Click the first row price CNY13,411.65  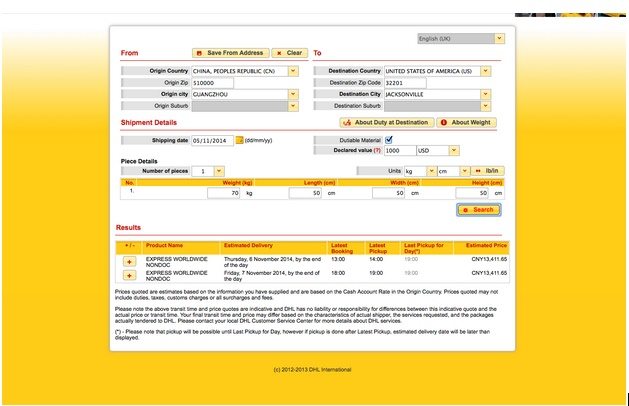(489, 259)
